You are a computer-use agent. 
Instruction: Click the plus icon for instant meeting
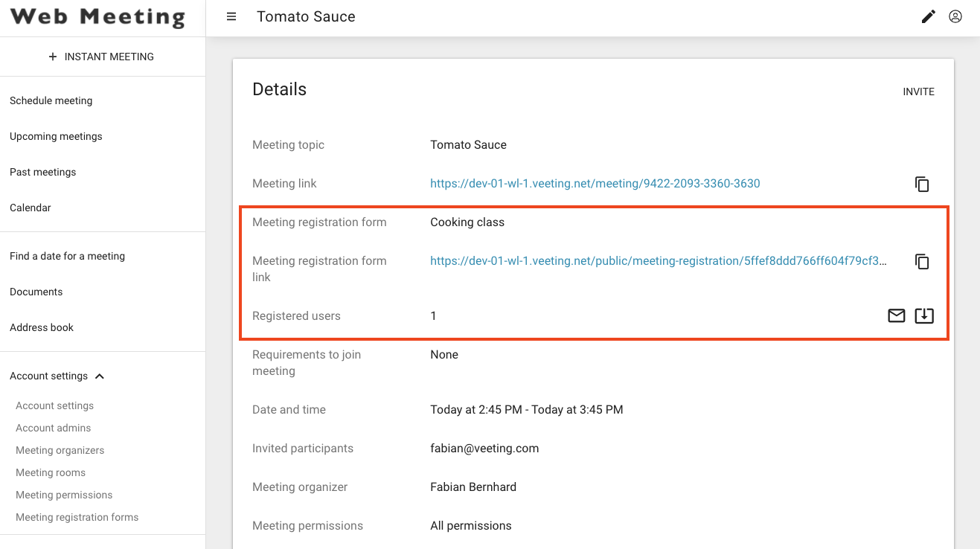pos(52,57)
